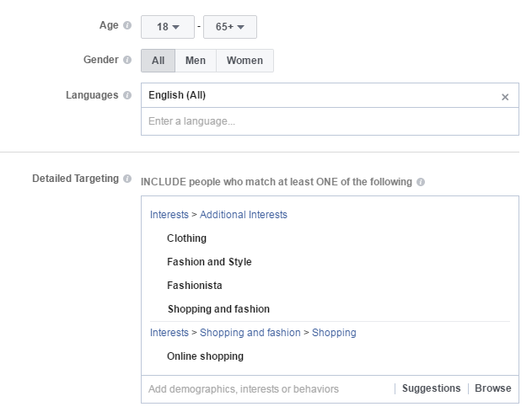Image resolution: width=532 pixels, height=412 pixels.
Task: Click the Languages info icon
Action: 127,95
